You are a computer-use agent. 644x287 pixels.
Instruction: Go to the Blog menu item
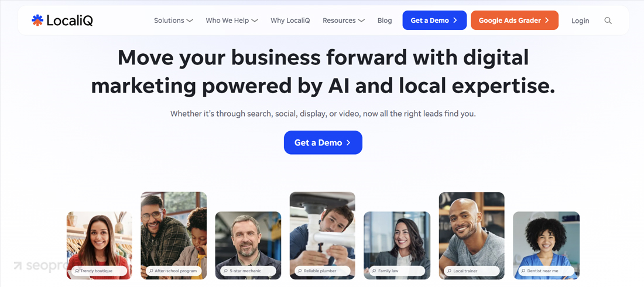pyautogui.click(x=385, y=20)
